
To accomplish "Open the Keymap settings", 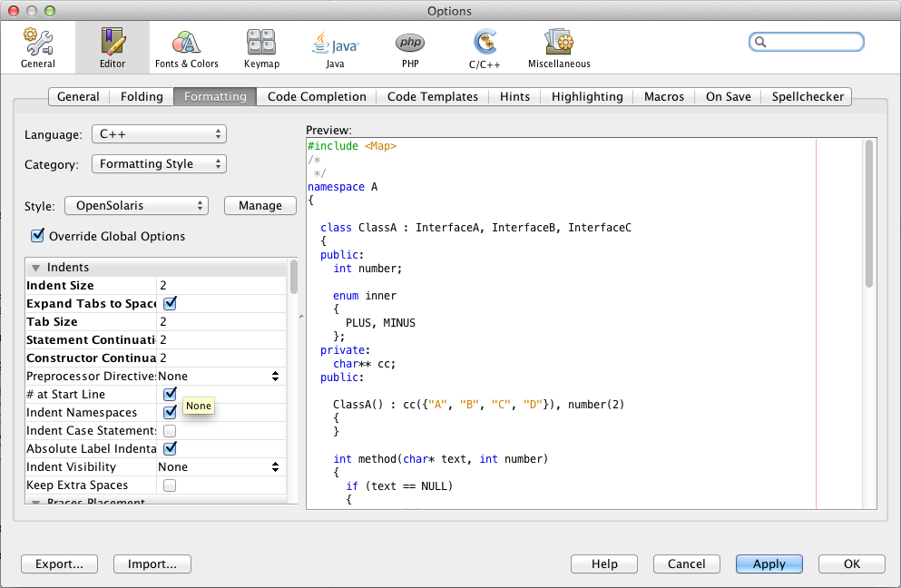I will click(x=261, y=47).
